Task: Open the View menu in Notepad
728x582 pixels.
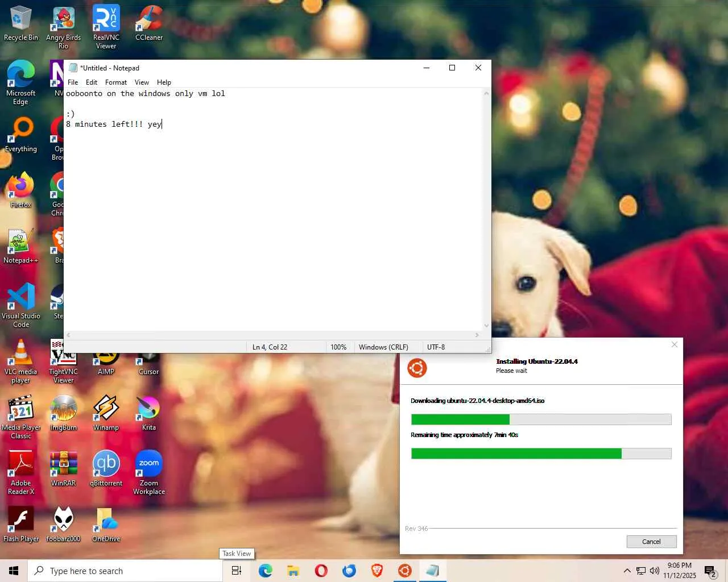Action: 142,82
